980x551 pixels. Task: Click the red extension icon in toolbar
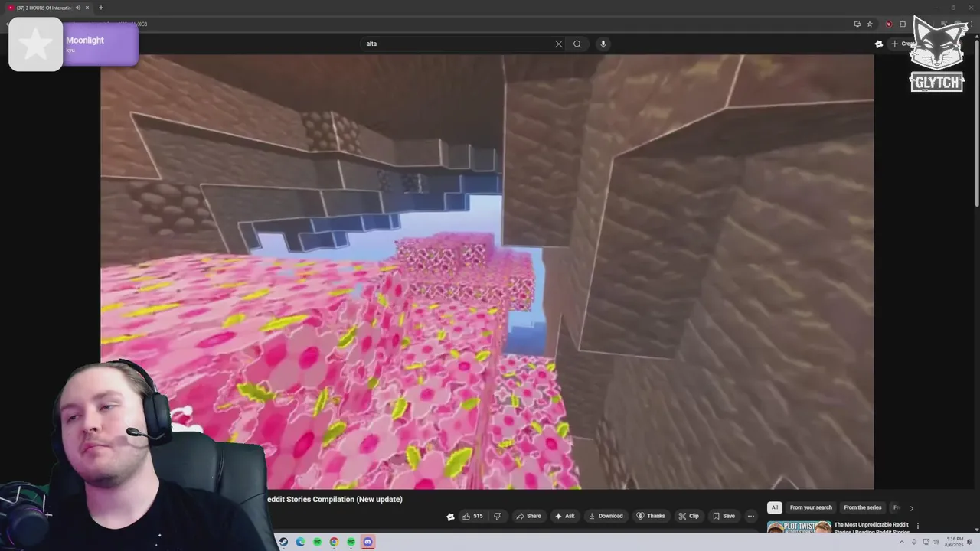tap(889, 24)
